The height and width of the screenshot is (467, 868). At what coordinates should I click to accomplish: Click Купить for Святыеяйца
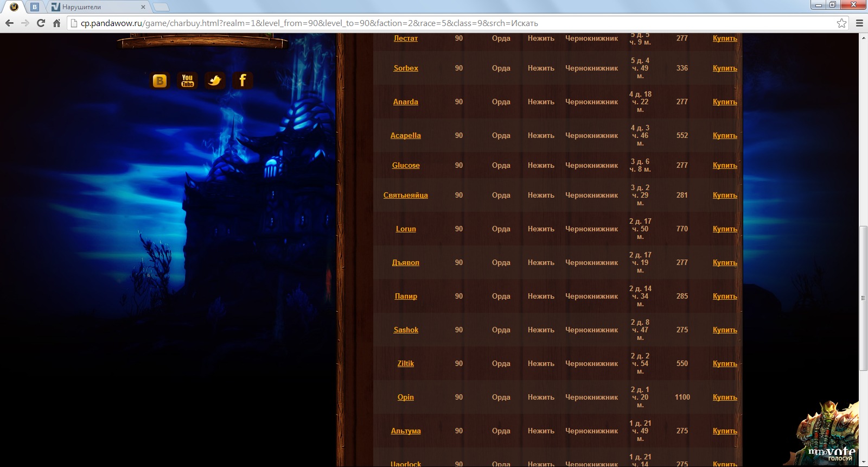(x=725, y=195)
